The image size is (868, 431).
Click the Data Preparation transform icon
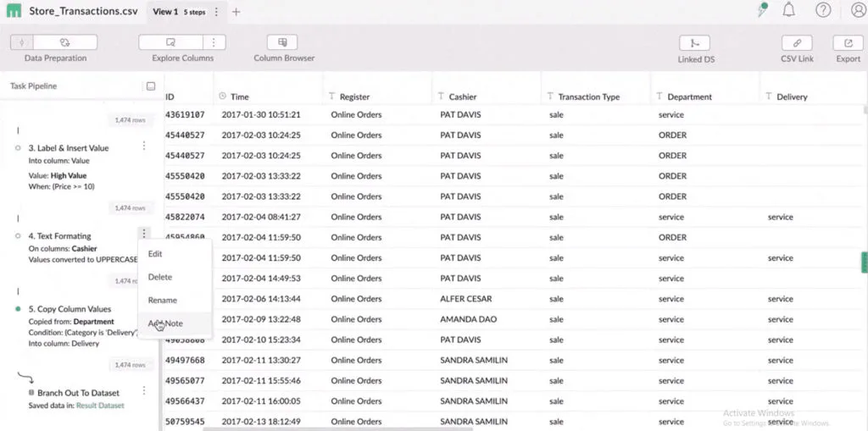coord(64,42)
